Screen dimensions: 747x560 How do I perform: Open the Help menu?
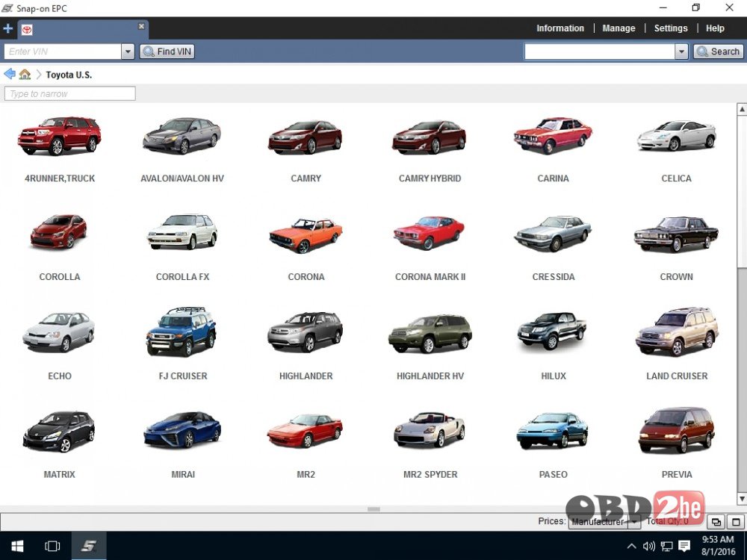pyautogui.click(x=715, y=28)
